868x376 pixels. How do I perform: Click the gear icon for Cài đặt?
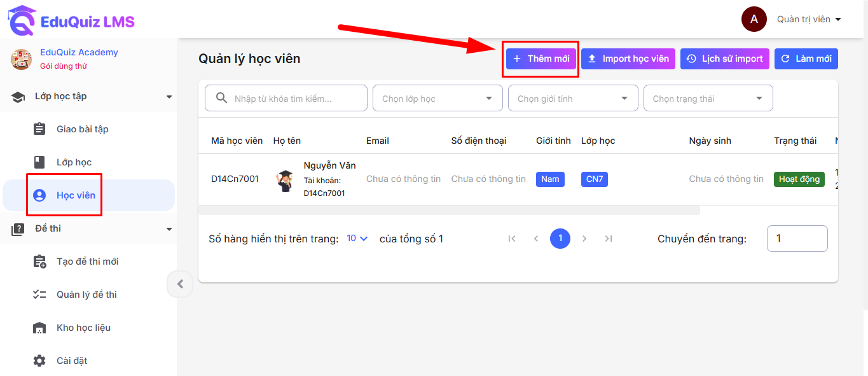[39, 361]
